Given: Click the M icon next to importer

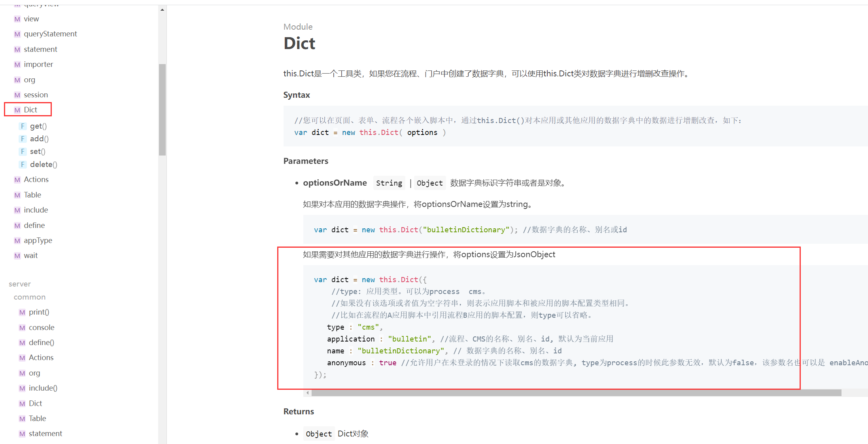Looking at the screenshot, I should (x=17, y=65).
